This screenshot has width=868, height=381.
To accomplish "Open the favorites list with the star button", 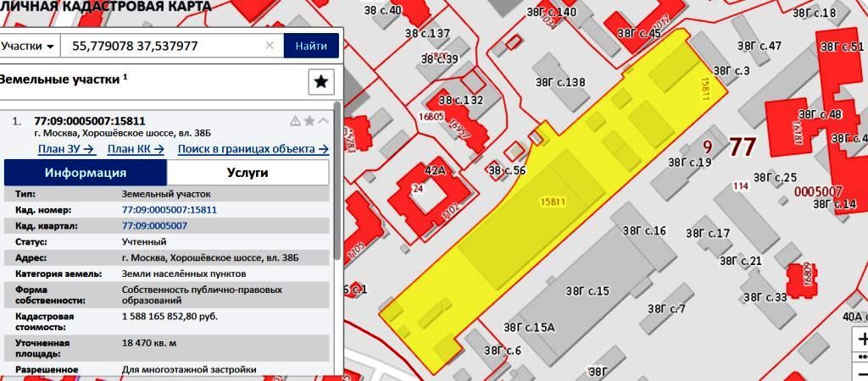I will [x=321, y=81].
